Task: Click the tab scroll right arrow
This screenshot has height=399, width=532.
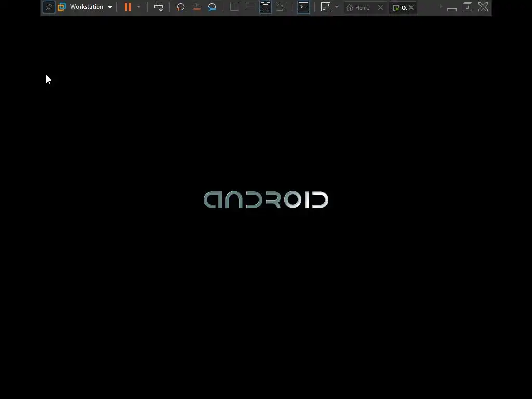Action: coord(441,6)
